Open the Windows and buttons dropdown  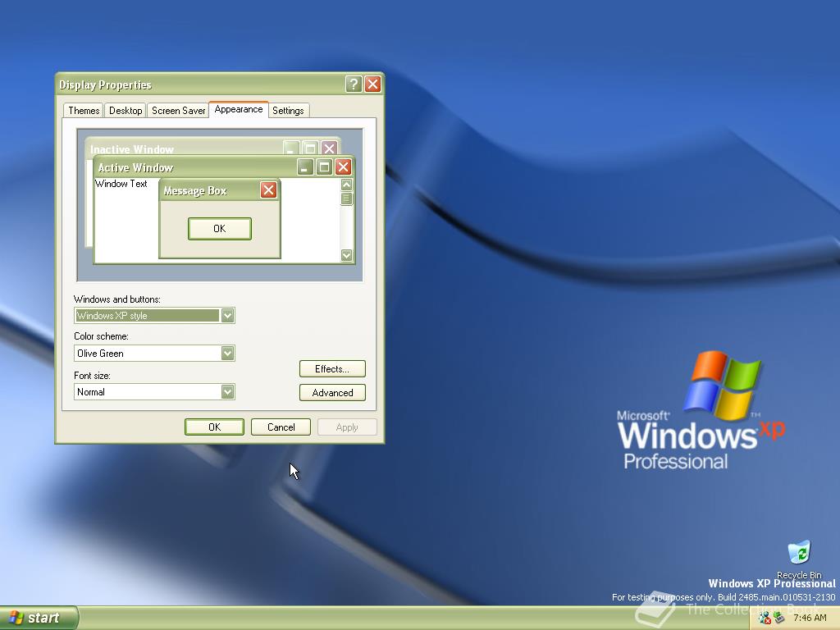[154, 316]
